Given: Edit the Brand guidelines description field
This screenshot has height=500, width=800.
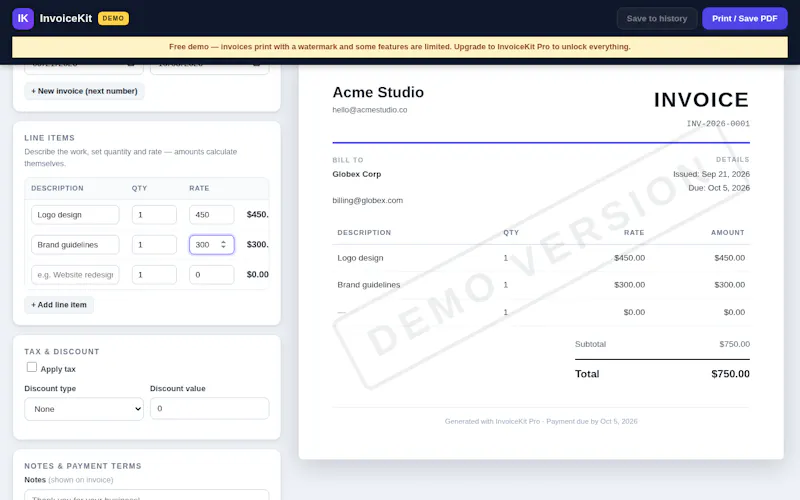Looking at the screenshot, I should click(75, 245).
